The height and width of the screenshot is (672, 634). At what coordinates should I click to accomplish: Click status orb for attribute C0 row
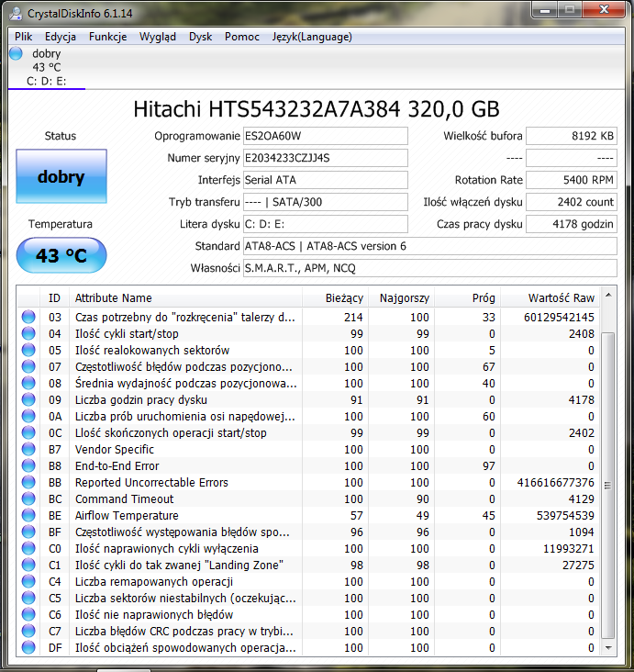pos(28,549)
